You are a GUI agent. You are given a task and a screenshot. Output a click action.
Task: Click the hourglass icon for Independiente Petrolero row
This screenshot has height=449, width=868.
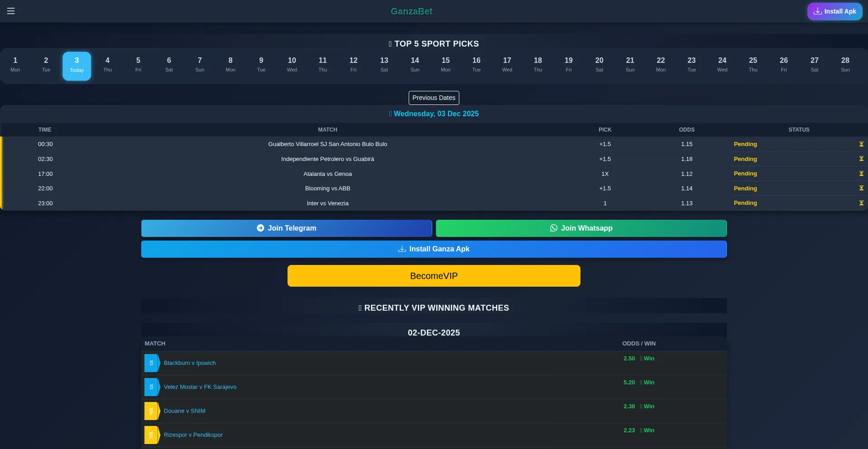[861, 159]
